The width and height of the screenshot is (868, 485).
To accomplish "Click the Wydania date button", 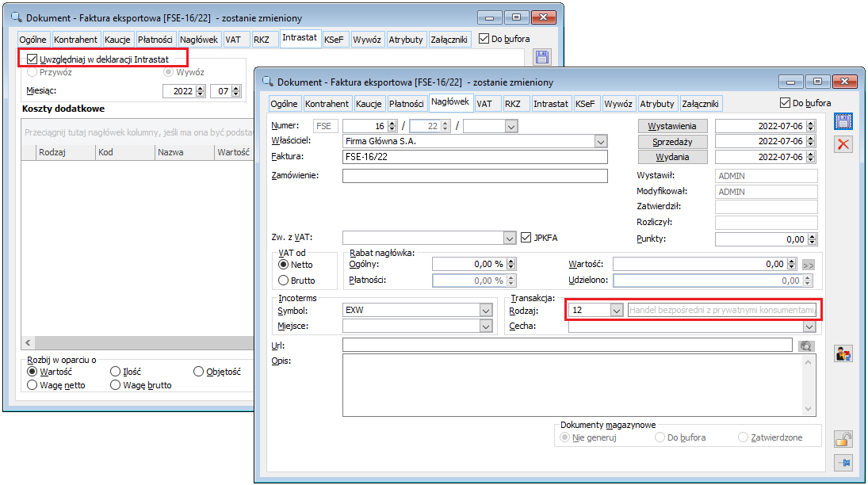I will (x=672, y=157).
